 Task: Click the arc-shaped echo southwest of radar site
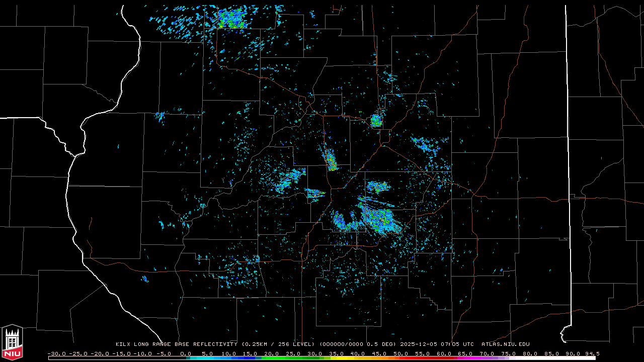tap(343, 223)
